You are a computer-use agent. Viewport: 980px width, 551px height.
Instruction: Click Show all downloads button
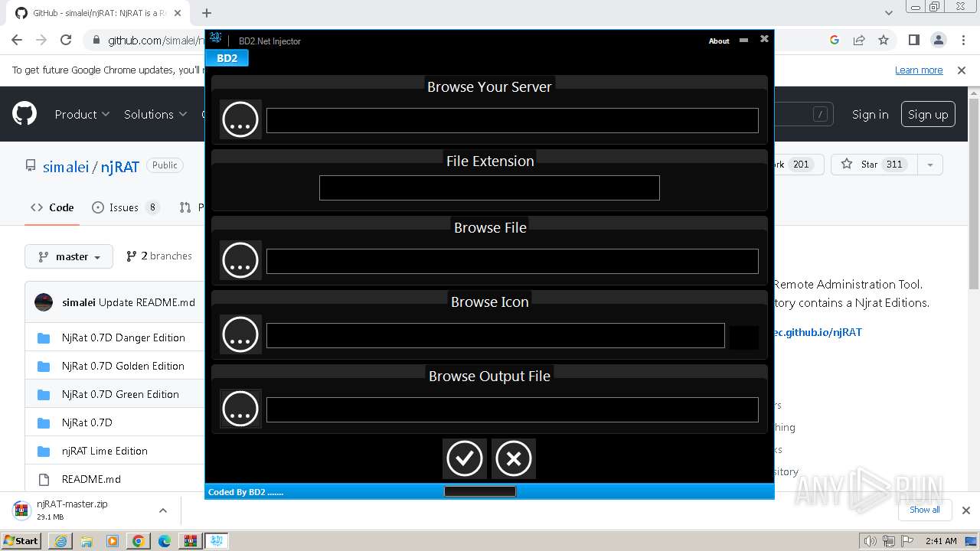pos(925,510)
